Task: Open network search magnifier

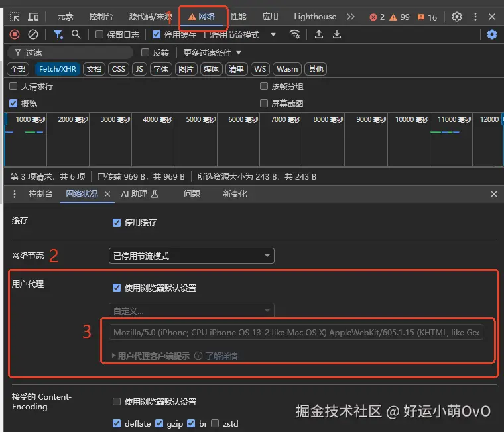Action: click(76, 34)
